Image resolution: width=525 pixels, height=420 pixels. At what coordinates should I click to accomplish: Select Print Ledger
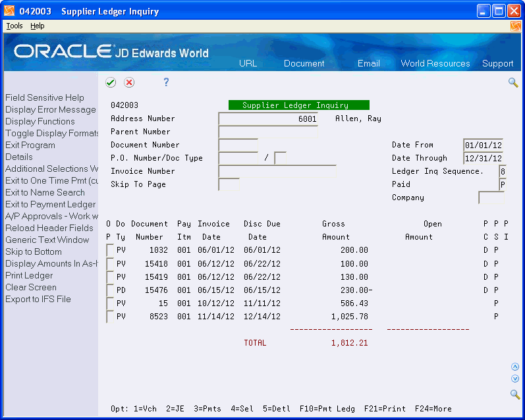[29, 275]
